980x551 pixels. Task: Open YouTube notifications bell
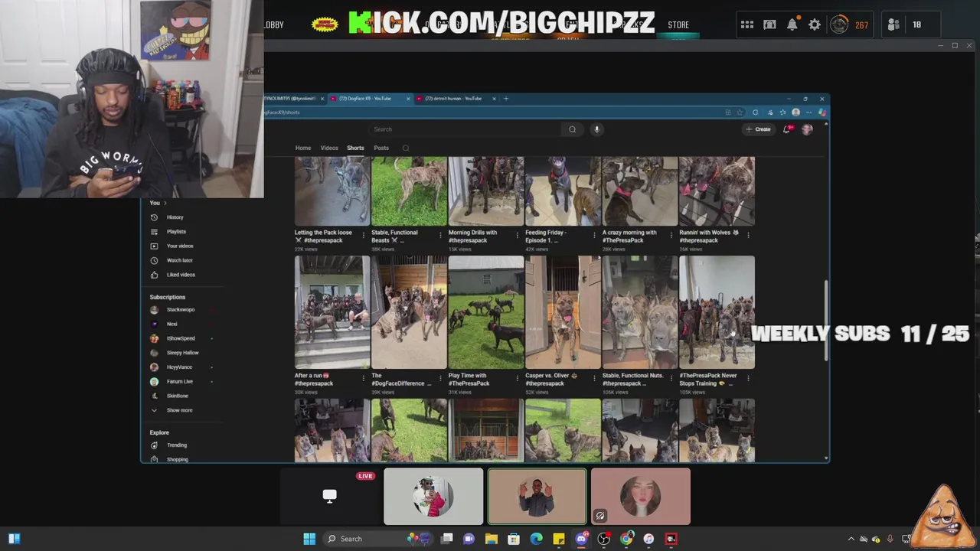(787, 129)
